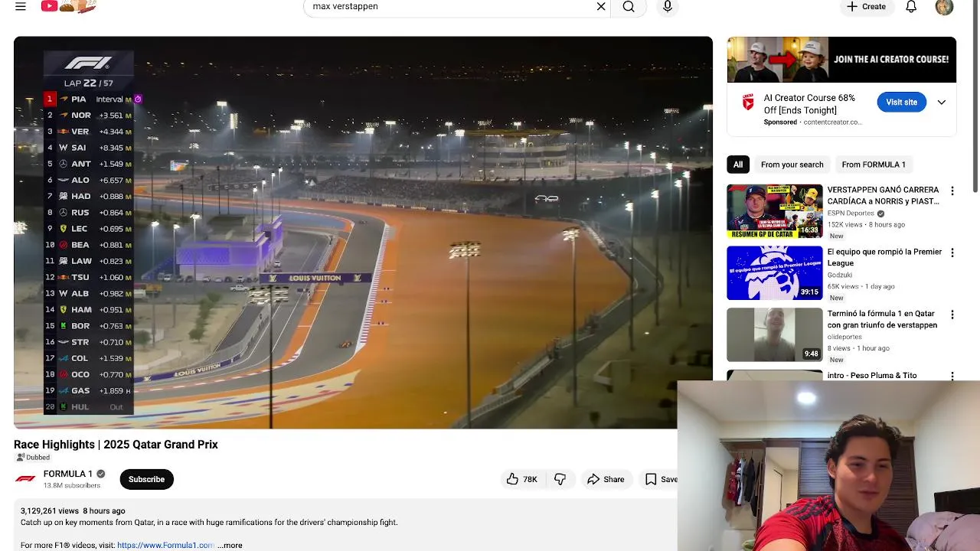Click Godzuki channel name
The width and height of the screenshot is (980, 551).
tap(840, 275)
